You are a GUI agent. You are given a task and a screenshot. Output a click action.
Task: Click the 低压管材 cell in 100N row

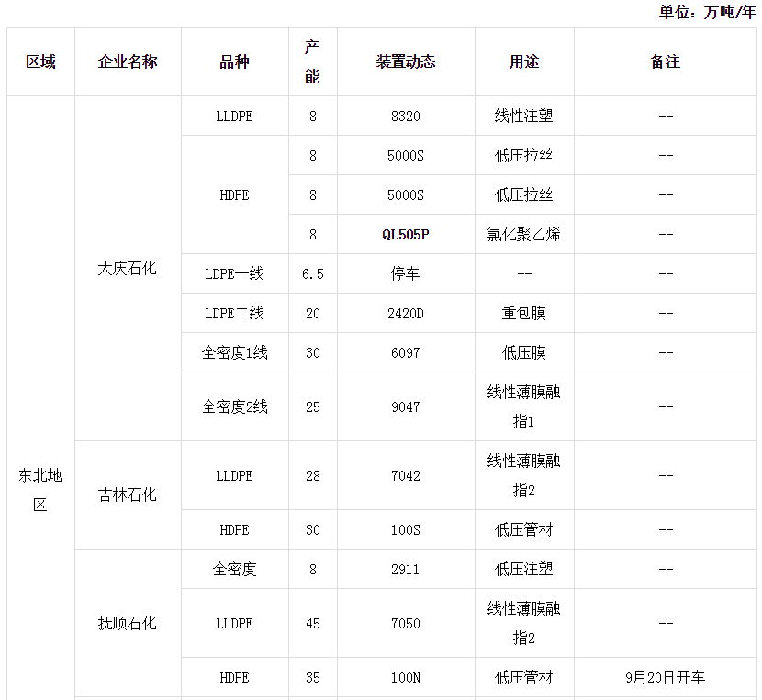pos(524,677)
